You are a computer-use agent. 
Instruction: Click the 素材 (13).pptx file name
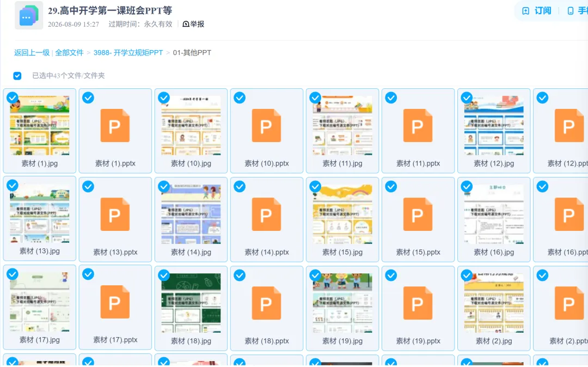(x=115, y=252)
